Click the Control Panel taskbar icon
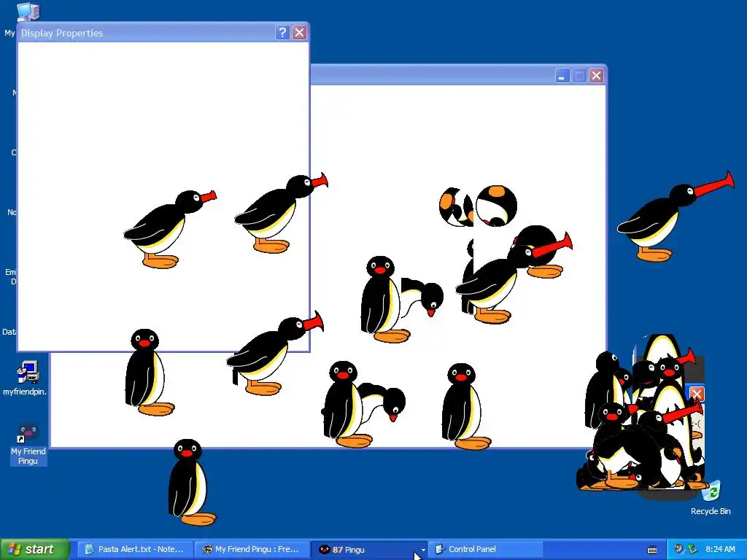 pos(439,550)
